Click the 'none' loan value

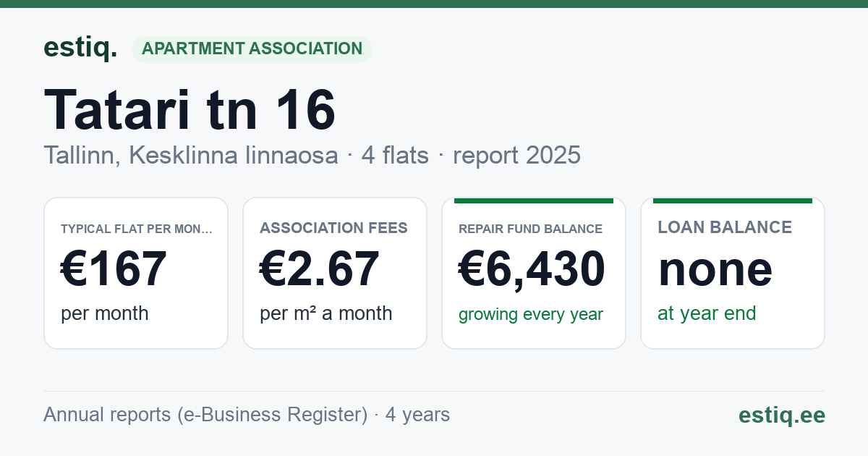(x=715, y=269)
